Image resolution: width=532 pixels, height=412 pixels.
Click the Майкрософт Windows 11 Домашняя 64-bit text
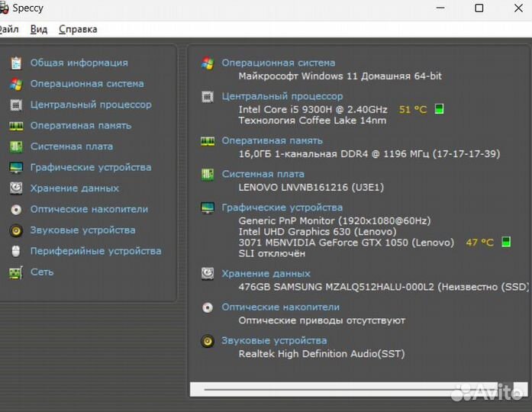(x=340, y=76)
